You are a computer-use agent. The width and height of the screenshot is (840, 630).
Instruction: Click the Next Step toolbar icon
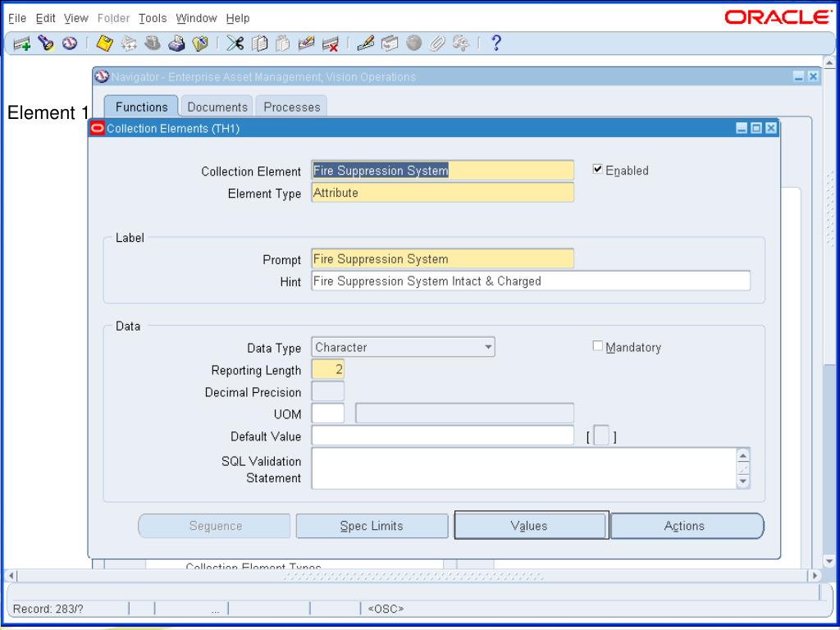point(129,43)
